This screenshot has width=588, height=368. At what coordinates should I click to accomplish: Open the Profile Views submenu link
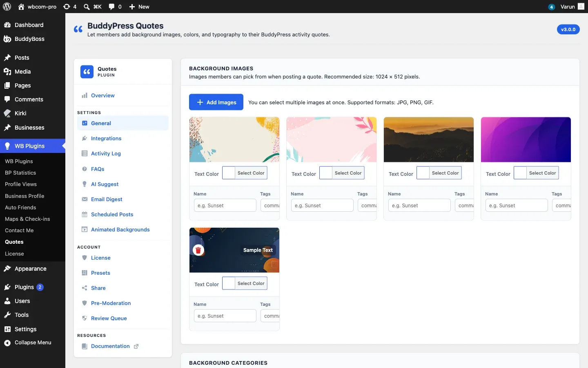point(21,184)
